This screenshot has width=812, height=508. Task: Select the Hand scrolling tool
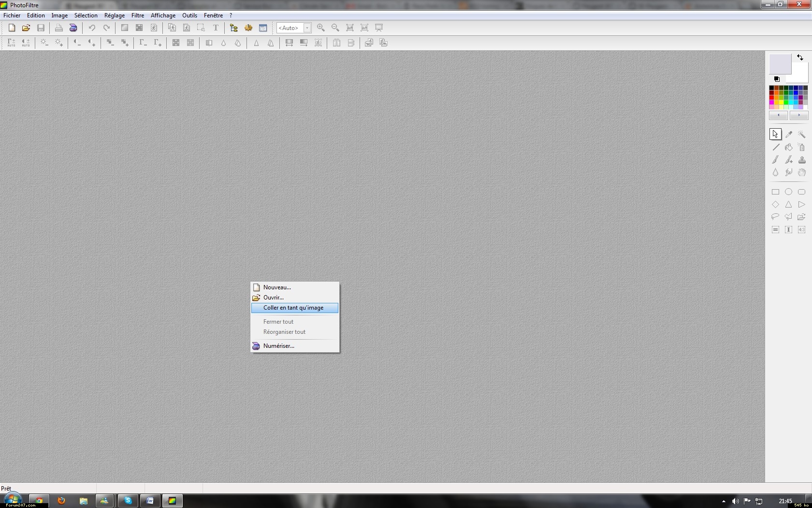(802, 172)
